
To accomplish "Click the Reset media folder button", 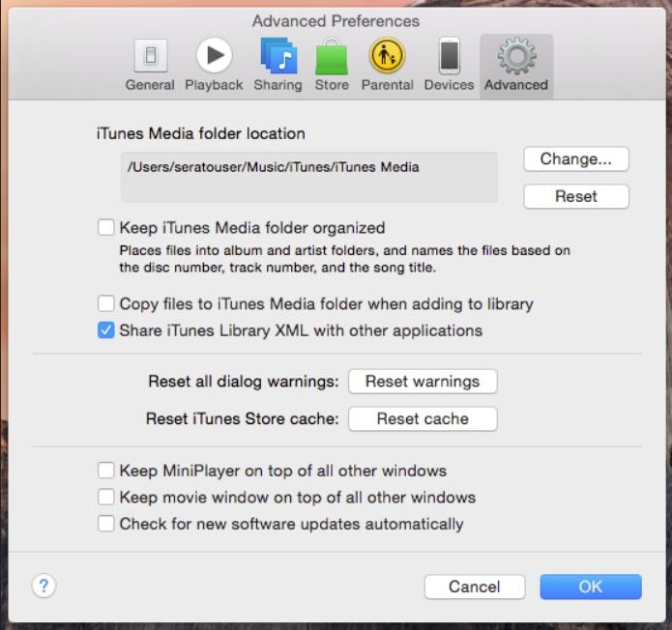I will point(576,196).
